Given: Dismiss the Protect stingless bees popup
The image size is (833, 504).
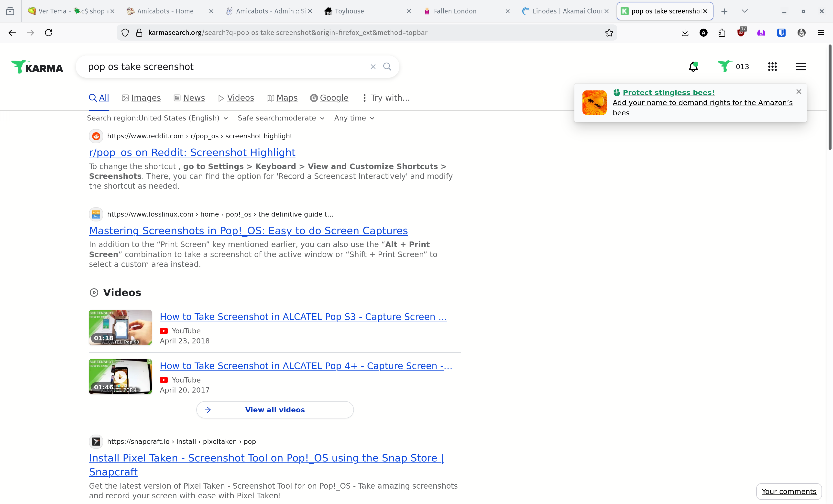Looking at the screenshot, I should click(799, 92).
